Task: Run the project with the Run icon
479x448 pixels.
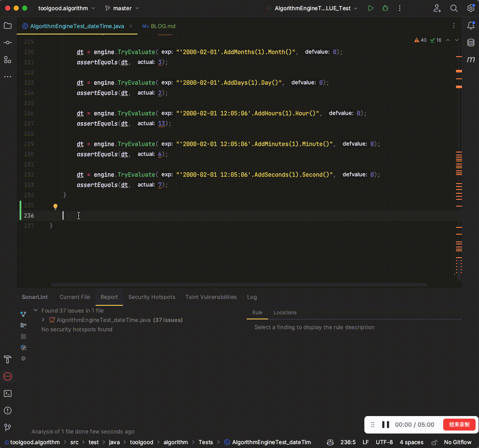Action: tap(370, 8)
